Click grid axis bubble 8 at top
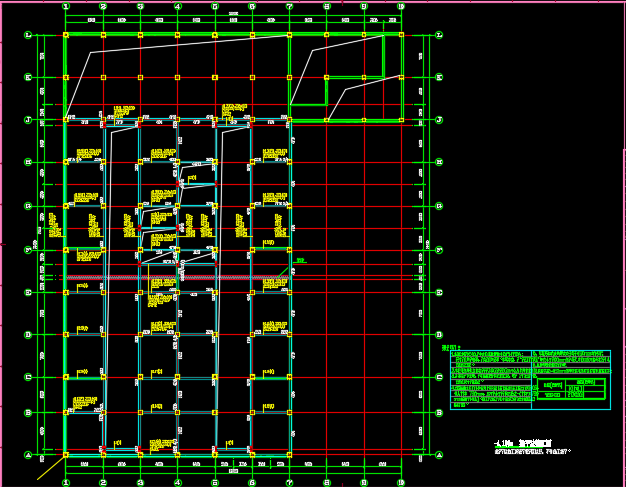The height and width of the screenshot is (487, 626). coord(327,6)
